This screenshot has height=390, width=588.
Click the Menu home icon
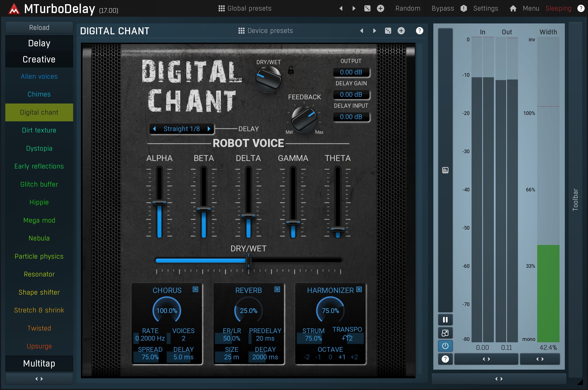point(513,8)
